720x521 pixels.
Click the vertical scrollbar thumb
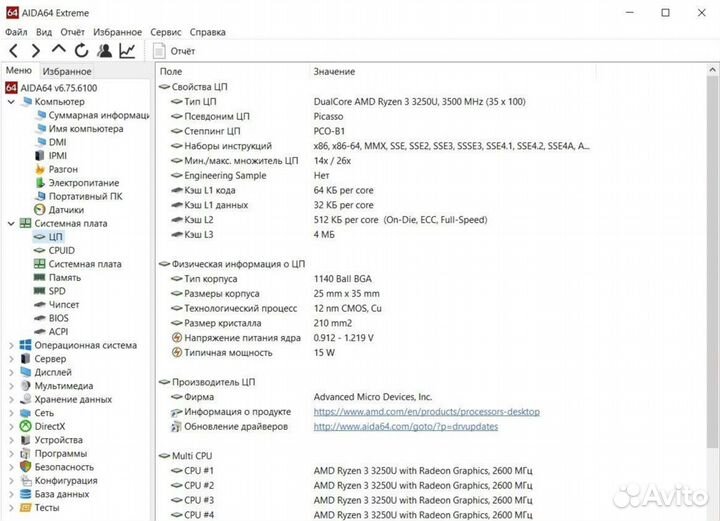[x=712, y=262]
